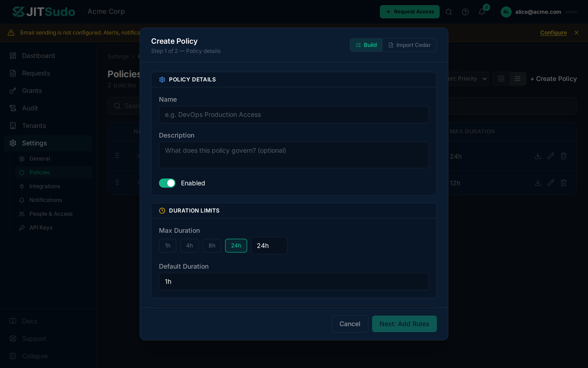
Task: Select 8h max duration
Action: (x=212, y=246)
